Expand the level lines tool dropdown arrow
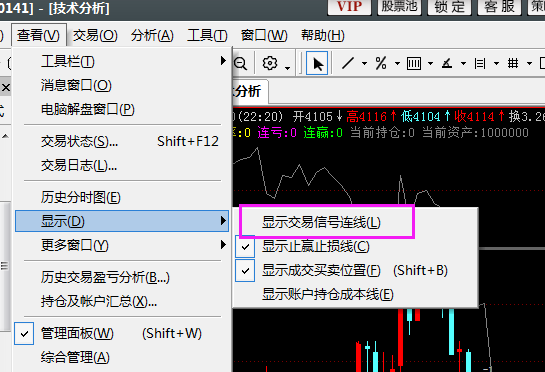Screen dimensions: 545x372 click(x=496, y=64)
